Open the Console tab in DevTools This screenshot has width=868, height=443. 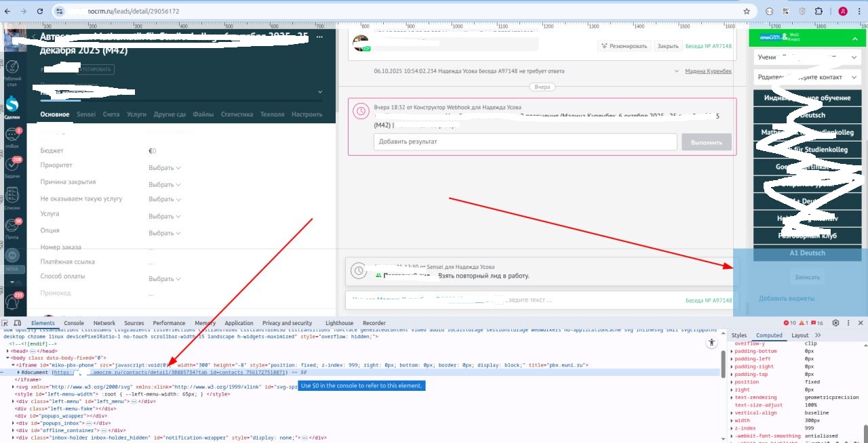pyautogui.click(x=74, y=323)
